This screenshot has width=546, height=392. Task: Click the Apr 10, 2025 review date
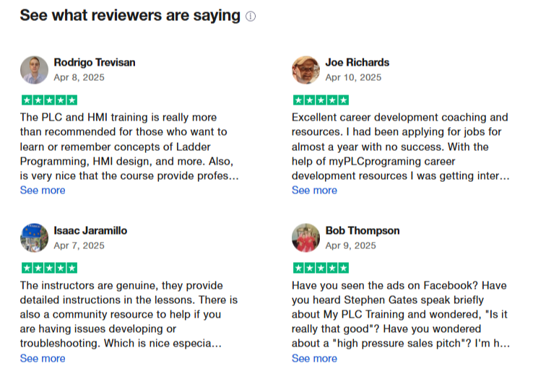(x=353, y=77)
